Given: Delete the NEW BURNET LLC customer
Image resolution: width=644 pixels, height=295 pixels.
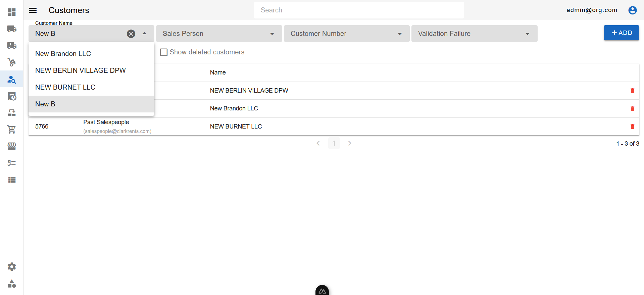Looking at the screenshot, I should 632,127.
